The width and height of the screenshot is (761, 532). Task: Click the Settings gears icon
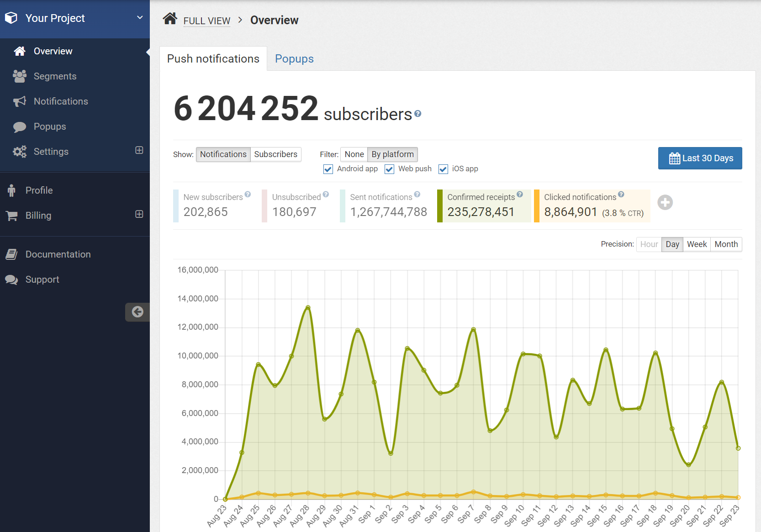pyautogui.click(x=20, y=152)
